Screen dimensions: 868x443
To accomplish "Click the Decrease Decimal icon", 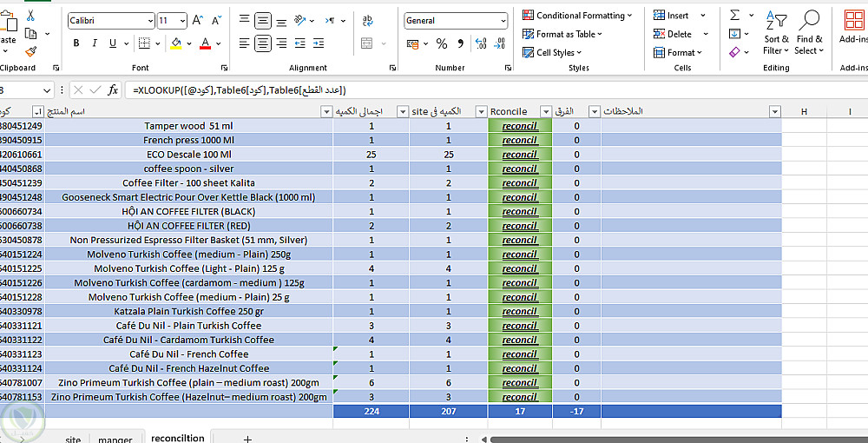I will [x=499, y=43].
